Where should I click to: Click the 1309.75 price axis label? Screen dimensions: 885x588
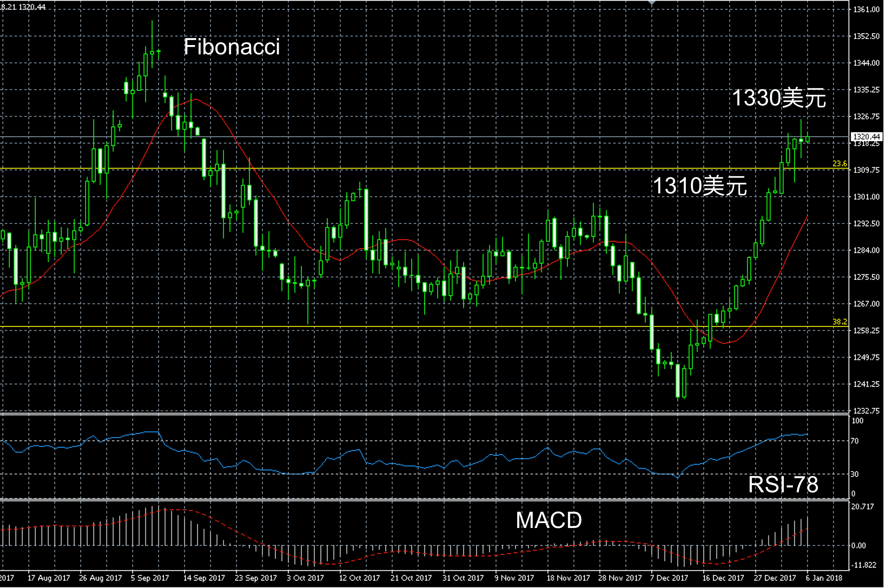coord(866,170)
